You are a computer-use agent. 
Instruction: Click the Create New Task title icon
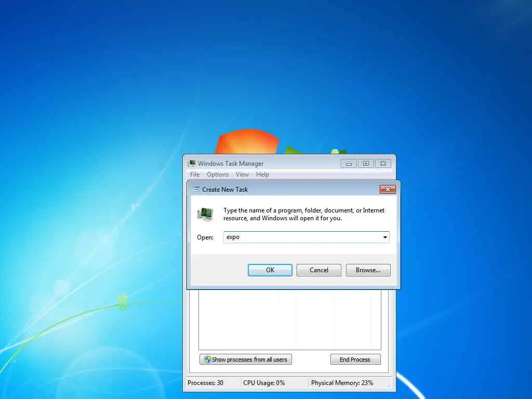[x=195, y=189]
